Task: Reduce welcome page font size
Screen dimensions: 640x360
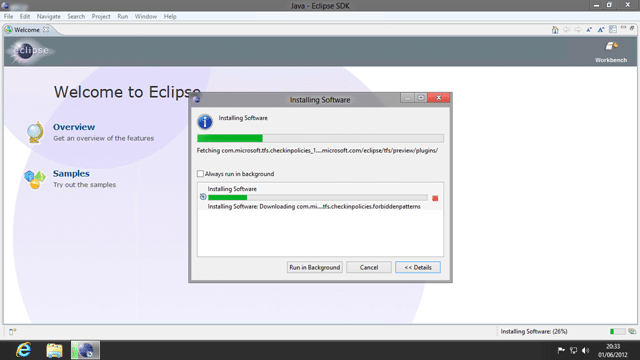Action: pos(589,30)
